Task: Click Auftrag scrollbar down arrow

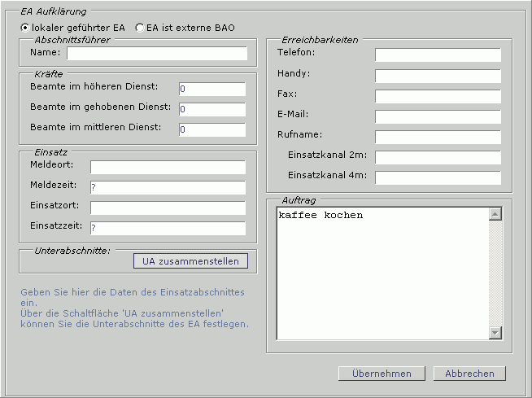Action: [495, 333]
